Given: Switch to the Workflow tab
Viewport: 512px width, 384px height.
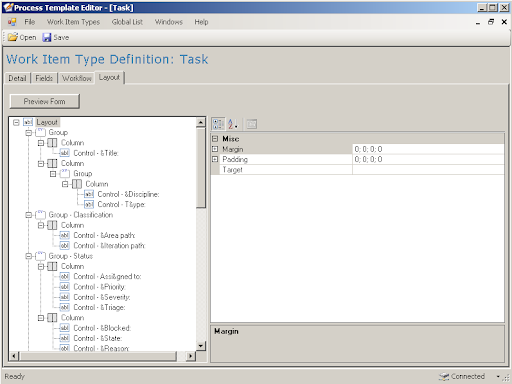Looking at the screenshot, I should (x=77, y=78).
